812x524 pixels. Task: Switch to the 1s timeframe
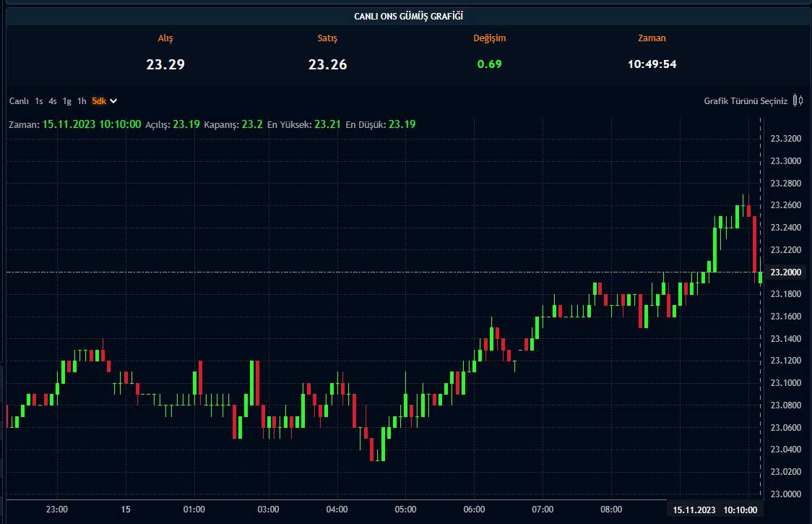point(39,101)
